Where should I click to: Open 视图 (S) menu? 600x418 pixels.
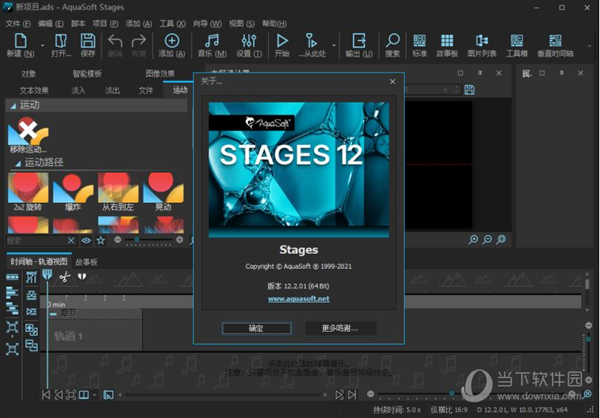(241, 24)
